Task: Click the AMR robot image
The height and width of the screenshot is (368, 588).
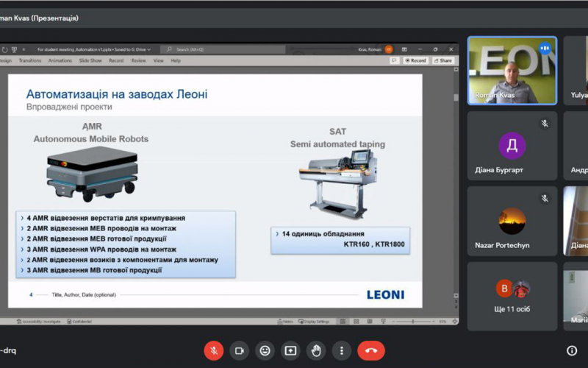Action: coord(92,174)
